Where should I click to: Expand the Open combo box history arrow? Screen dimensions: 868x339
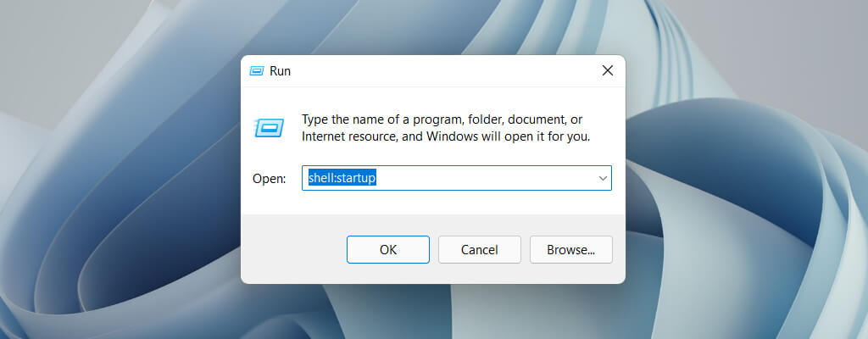pyautogui.click(x=603, y=178)
